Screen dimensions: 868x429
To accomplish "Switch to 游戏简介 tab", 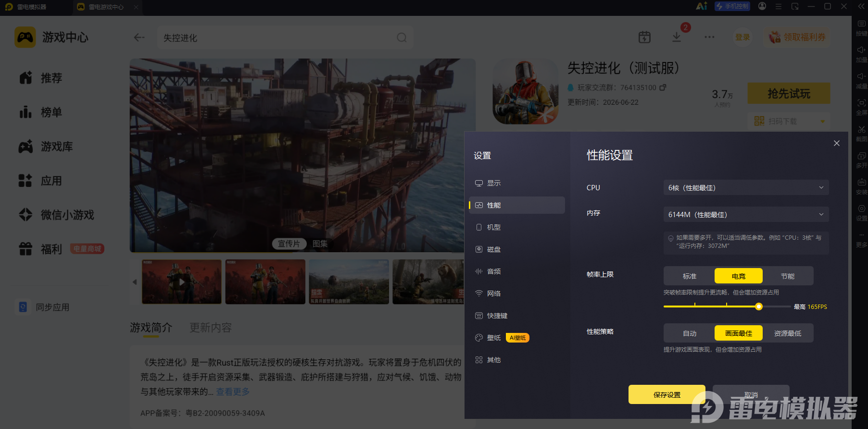I will 151,328.
